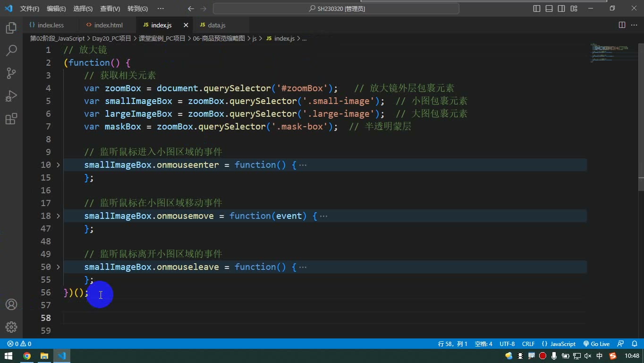Image resolution: width=644 pixels, height=363 pixels.
Task: Toggle the Chinese input mode indicator
Action: (600, 356)
